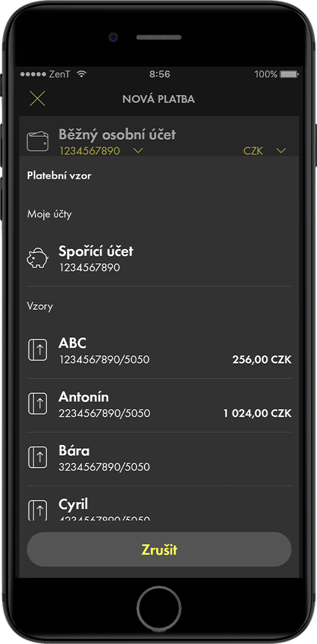This screenshot has width=317, height=644.
Task: Pick the Bára template entry
Action: (x=159, y=459)
